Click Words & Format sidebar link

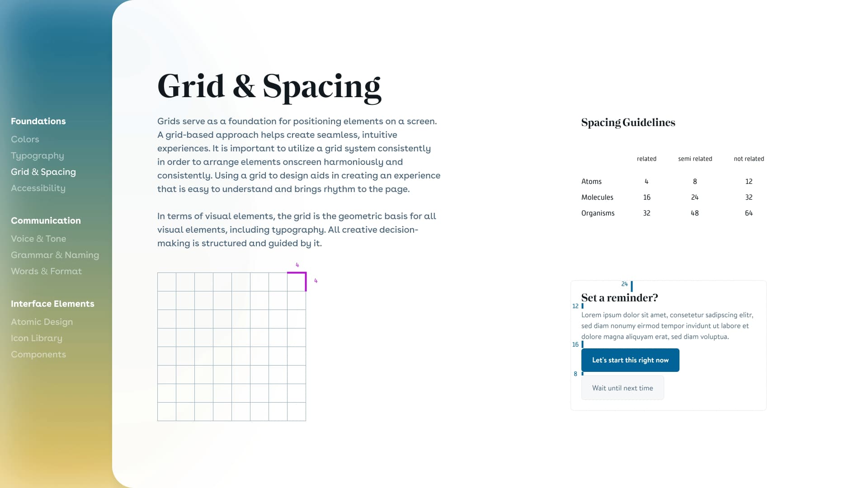(x=47, y=272)
